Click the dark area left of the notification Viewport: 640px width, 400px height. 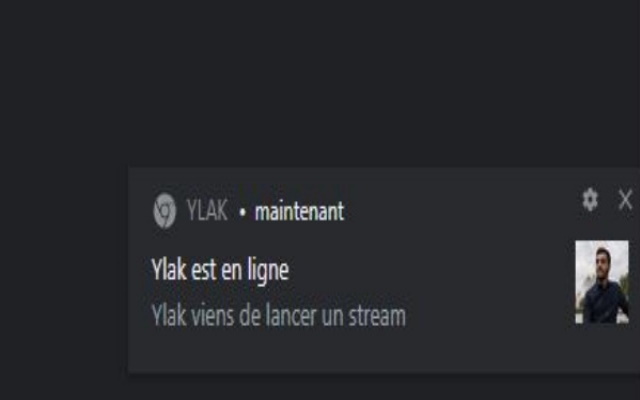click(63, 269)
